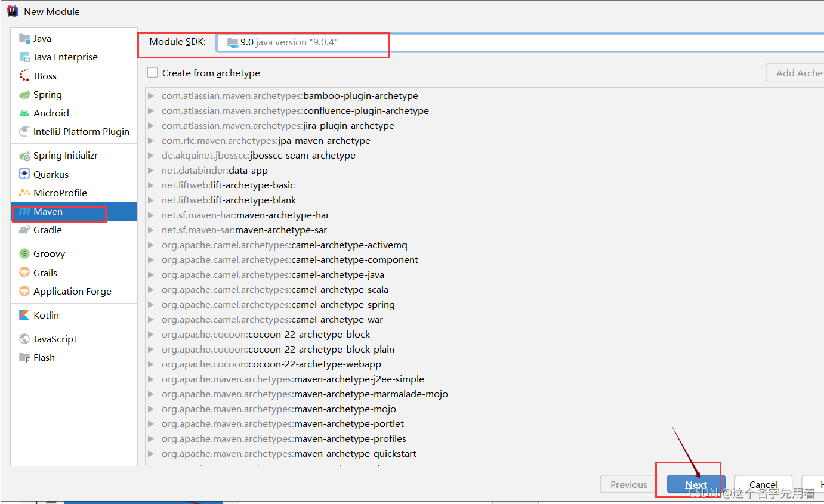Viewport: 824px width, 504px height.
Task: Pick the Quarkus icon
Action: pyautogui.click(x=24, y=174)
